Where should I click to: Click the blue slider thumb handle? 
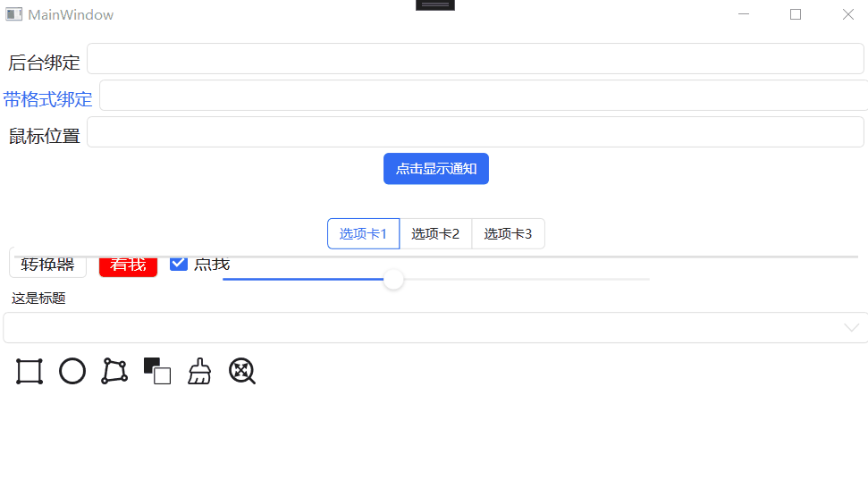[x=393, y=280]
